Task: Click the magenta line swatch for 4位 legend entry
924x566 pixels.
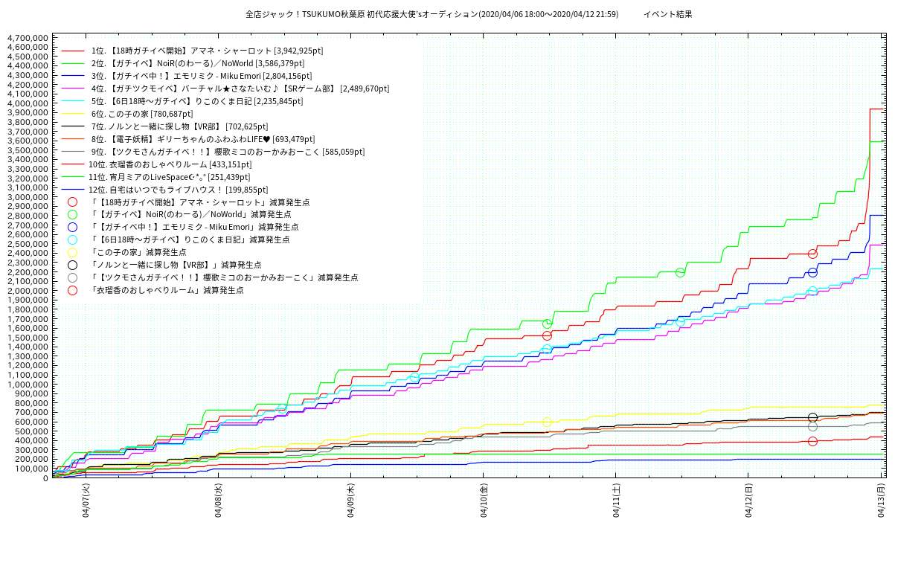Action: 73,89
